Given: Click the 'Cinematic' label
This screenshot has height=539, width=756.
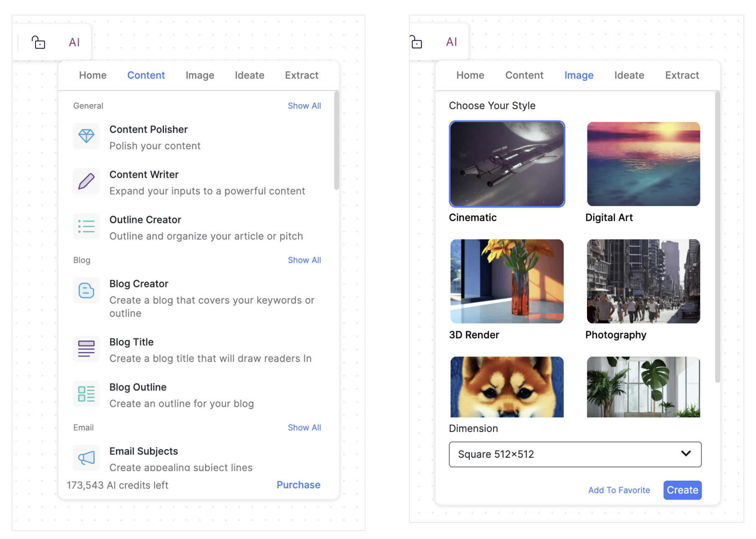Looking at the screenshot, I should (x=473, y=218).
